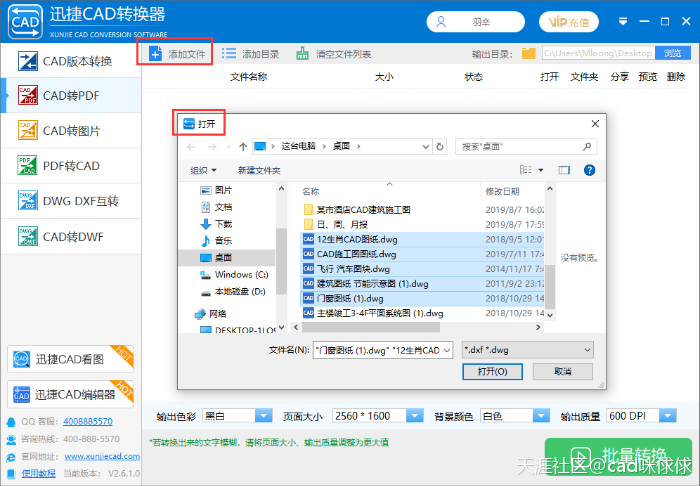Click the 文件名 combo box field
This screenshot has height=486, width=700.
click(x=383, y=350)
